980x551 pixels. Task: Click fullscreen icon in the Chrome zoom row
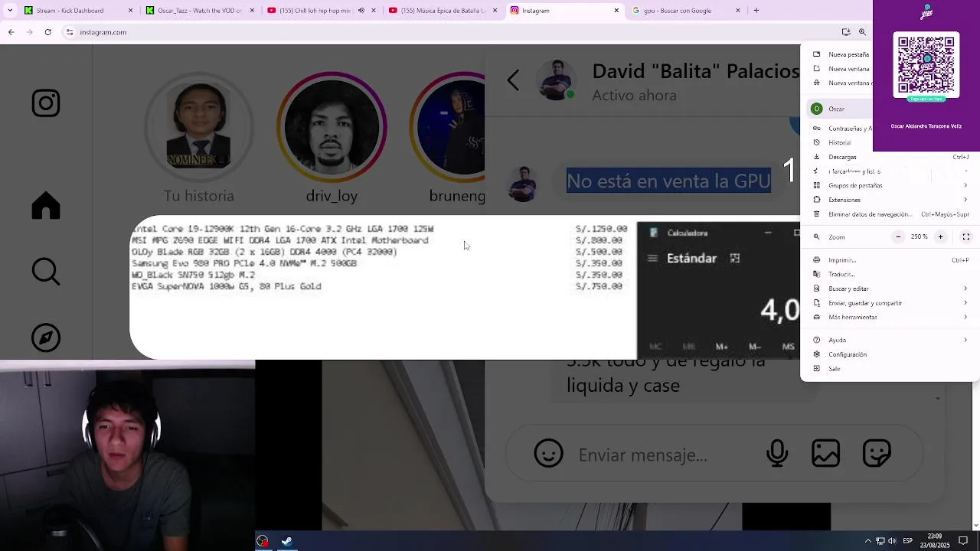[x=966, y=237]
